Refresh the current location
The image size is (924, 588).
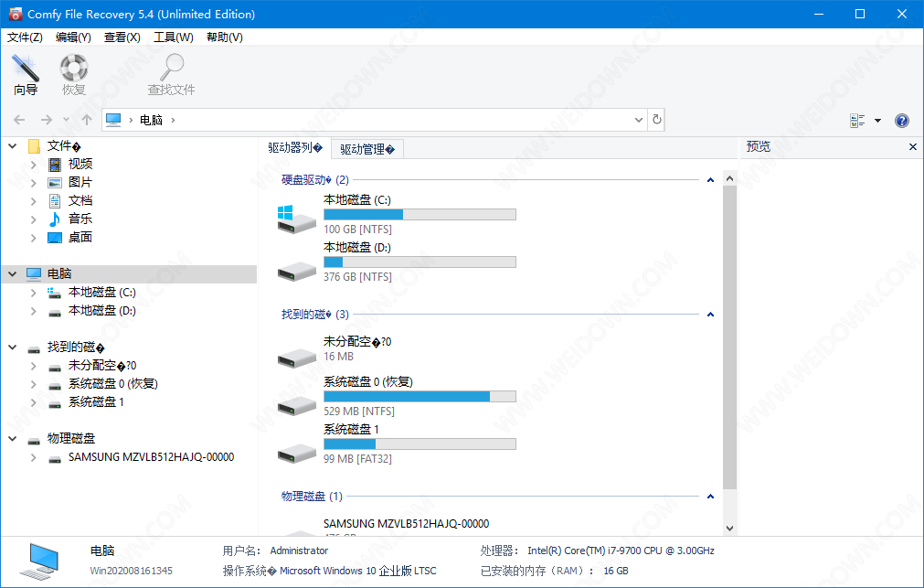(656, 120)
